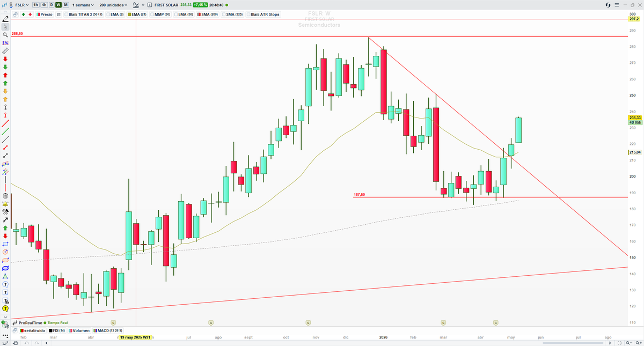
Task: Enable the MMP (30) checkbox
Action: tap(152, 14)
